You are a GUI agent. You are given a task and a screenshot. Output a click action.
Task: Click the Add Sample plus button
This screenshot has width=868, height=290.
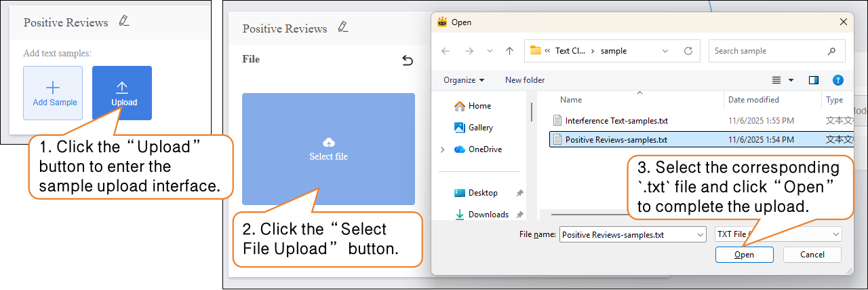(53, 93)
